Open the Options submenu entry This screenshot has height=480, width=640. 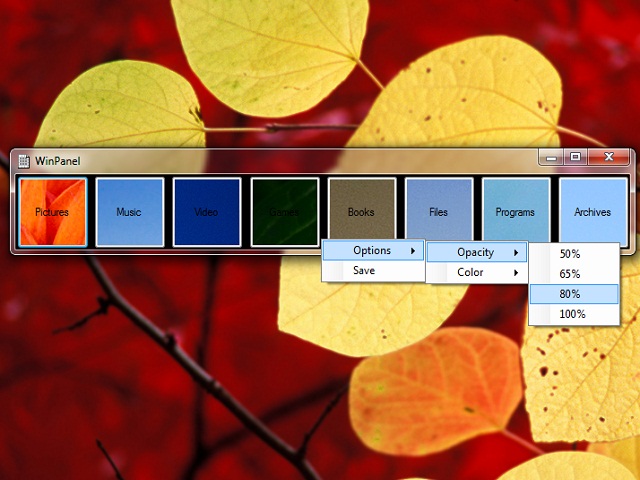(x=373, y=251)
